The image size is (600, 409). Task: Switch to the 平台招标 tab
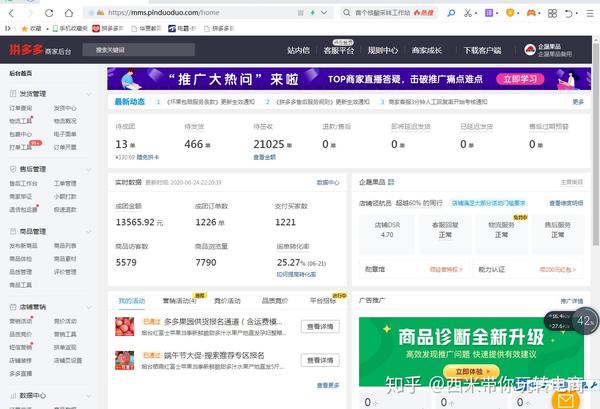click(323, 301)
